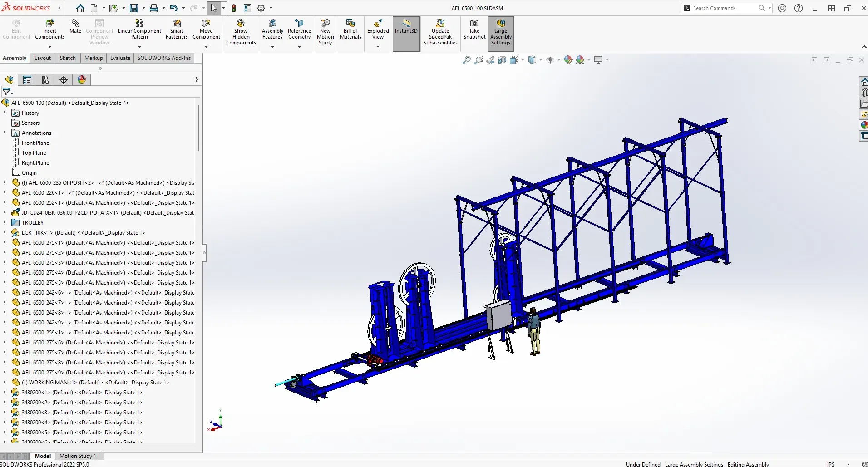Activate the Section View tool
The image size is (868, 467).
coord(502,59)
